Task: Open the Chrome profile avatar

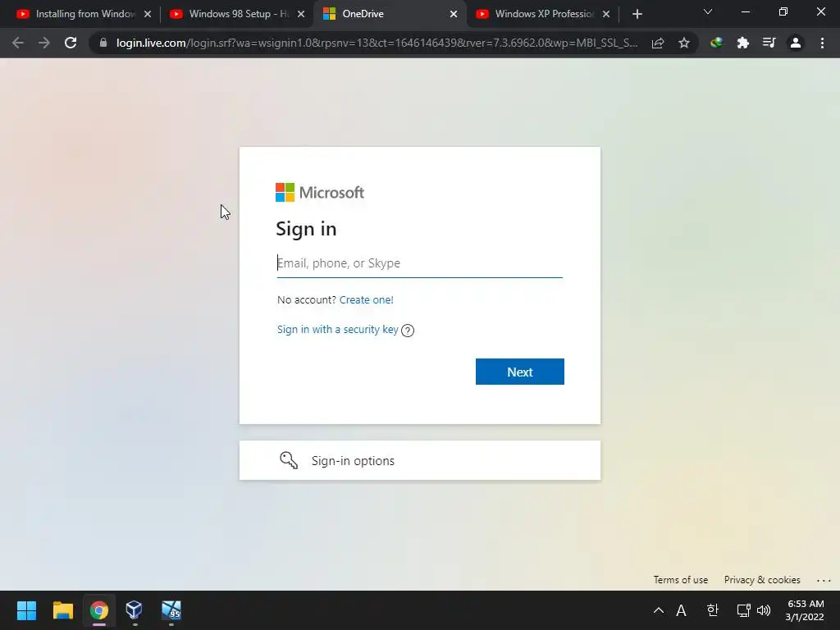Action: [x=796, y=43]
